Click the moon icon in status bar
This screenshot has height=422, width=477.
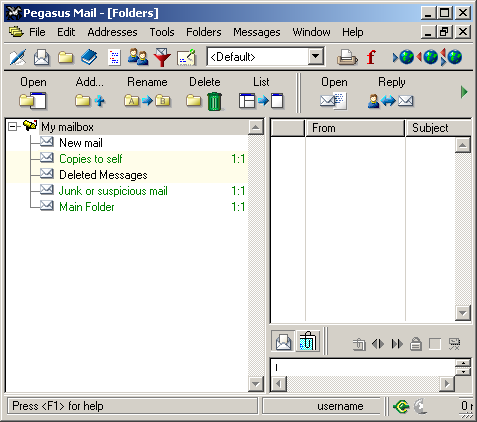click(420, 406)
